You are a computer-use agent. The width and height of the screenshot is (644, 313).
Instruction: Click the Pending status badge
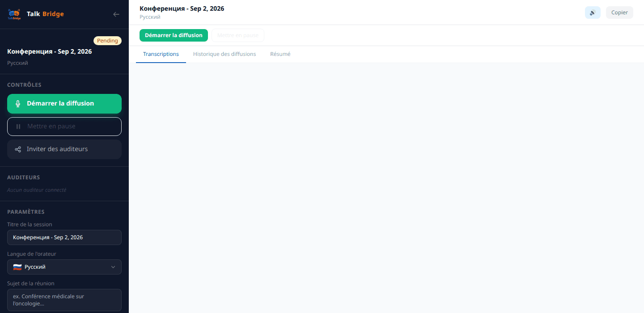tap(107, 41)
